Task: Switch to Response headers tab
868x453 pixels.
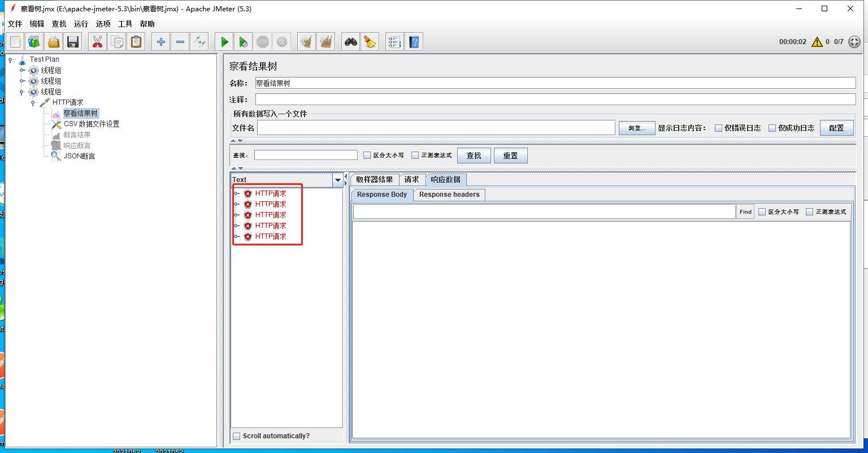Action: coord(449,195)
